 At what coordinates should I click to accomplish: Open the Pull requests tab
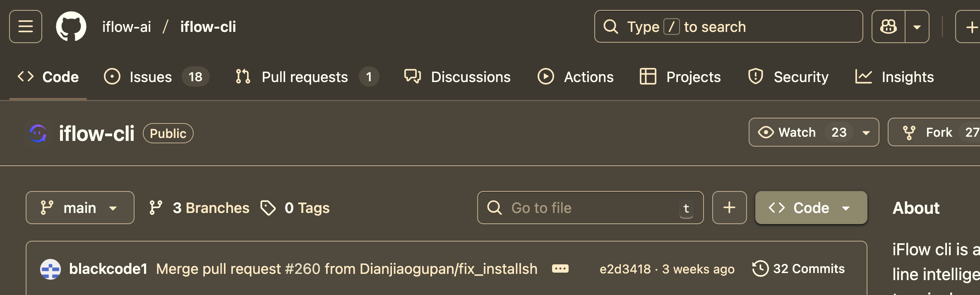tap(305, 77)
